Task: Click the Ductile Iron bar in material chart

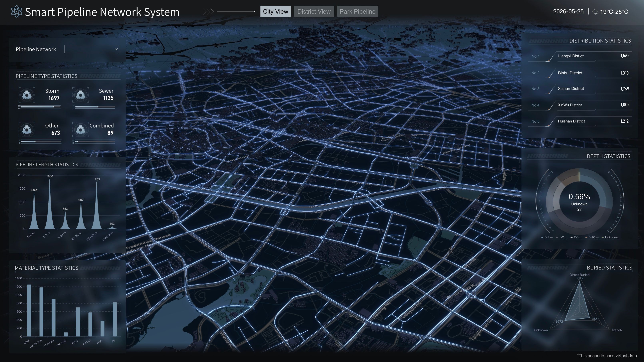Action: pos(41,312)
